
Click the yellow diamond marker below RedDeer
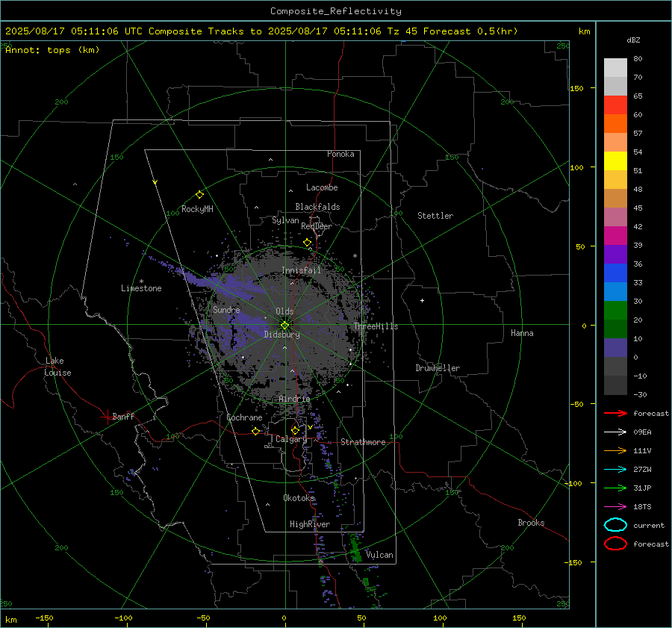(x=307, y=243)
